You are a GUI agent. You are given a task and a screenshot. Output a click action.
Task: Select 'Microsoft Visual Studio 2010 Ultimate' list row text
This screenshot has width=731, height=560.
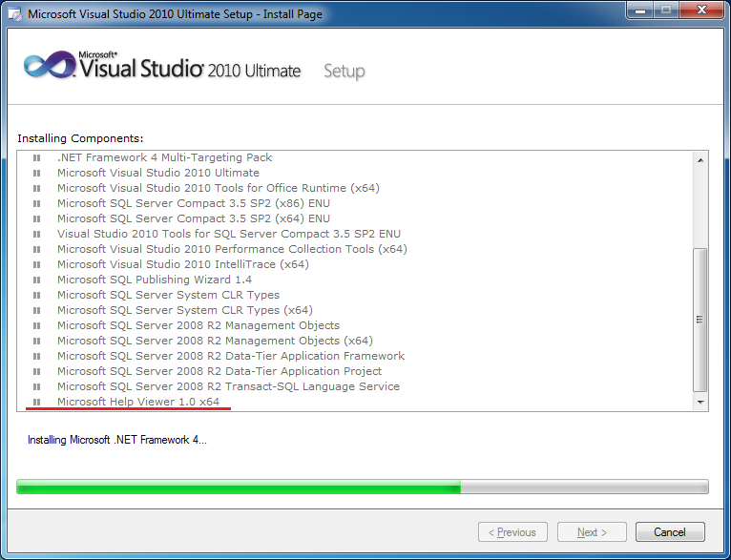[158, 173]
